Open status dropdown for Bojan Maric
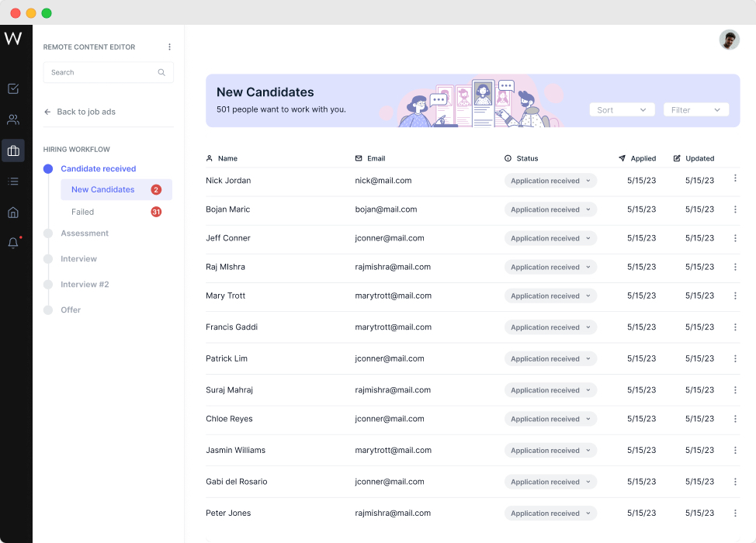Viewport: 756px width, 543px height. (550, 209)
